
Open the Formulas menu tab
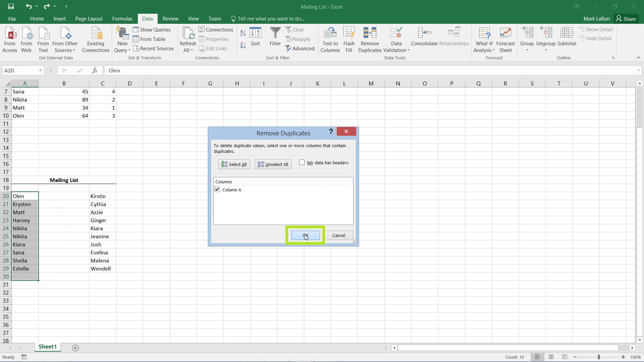pyautogui.click(x=122, y=18)
